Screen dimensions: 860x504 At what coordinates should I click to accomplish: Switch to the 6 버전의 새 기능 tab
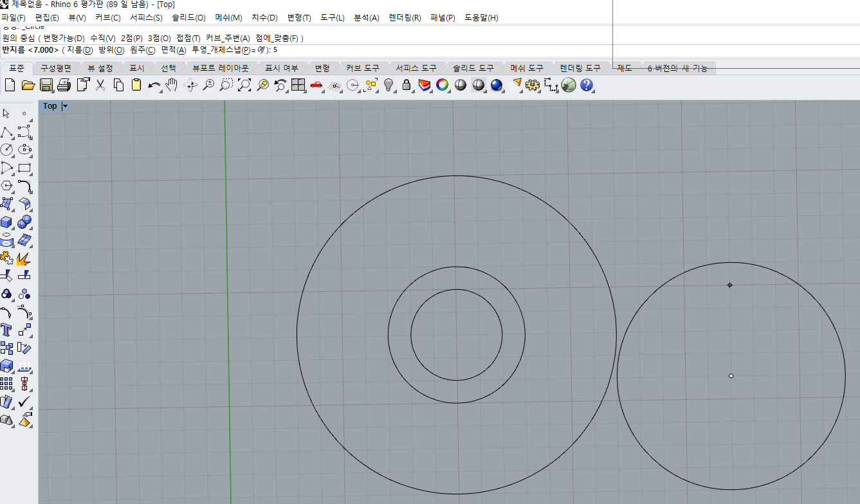point(677,68)
